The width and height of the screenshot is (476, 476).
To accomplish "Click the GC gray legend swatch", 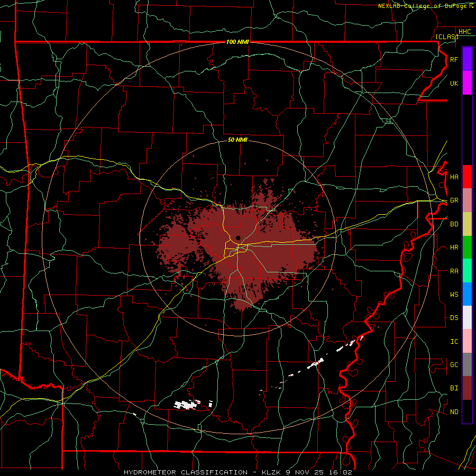I will pyautogui.click(x=467, y=364).
